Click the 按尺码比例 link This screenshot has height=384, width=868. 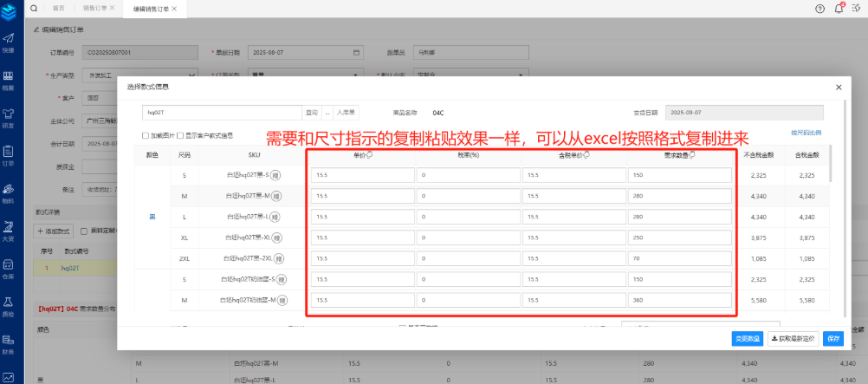(806, 133)
